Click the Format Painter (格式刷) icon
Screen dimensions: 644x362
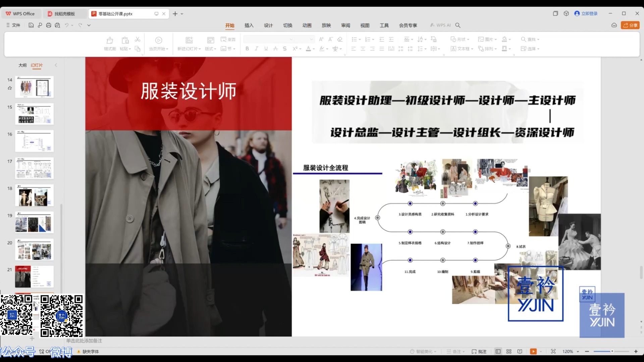click(x=110, y=41)
